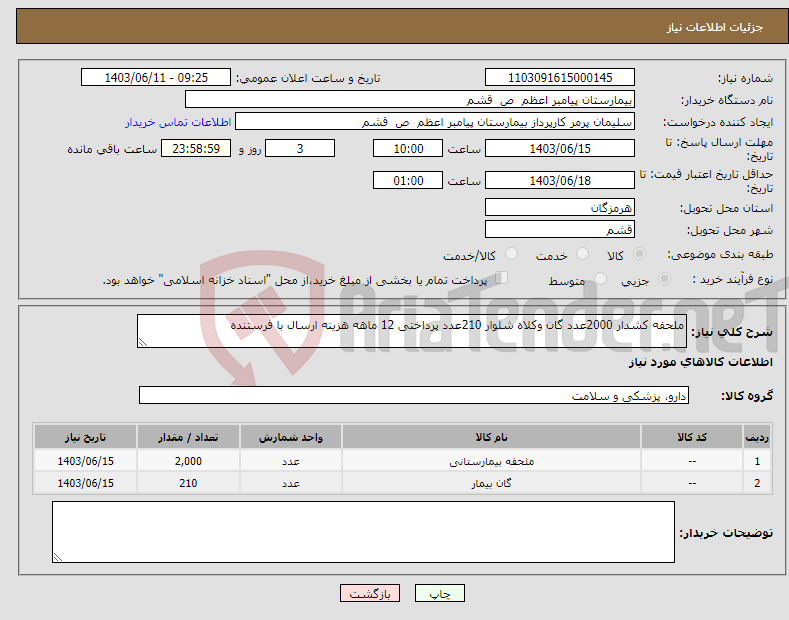The height and width of the screenshot is (620, 789).
Task: Click the تعداد / مقدار column header
Action: (x=188, y=437)
